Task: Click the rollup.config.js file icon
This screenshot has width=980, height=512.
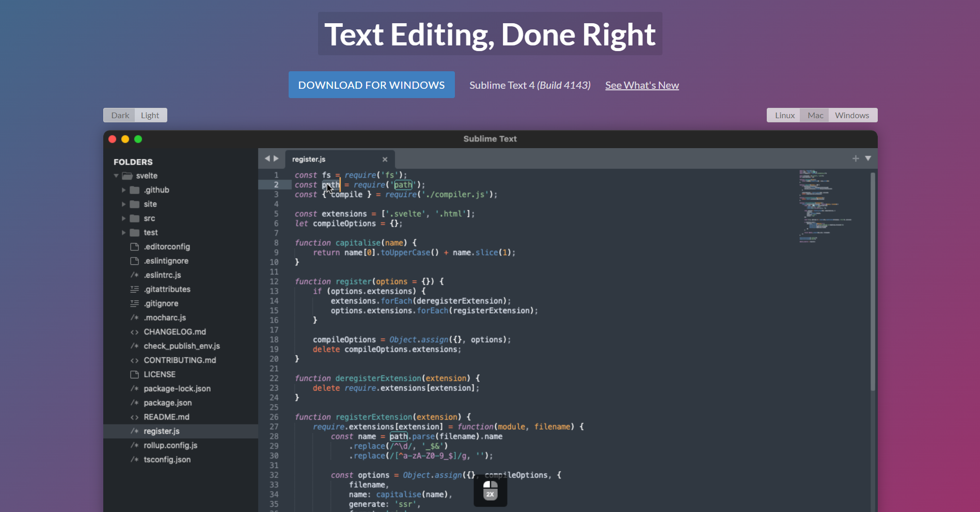Action: click(135, 445)
